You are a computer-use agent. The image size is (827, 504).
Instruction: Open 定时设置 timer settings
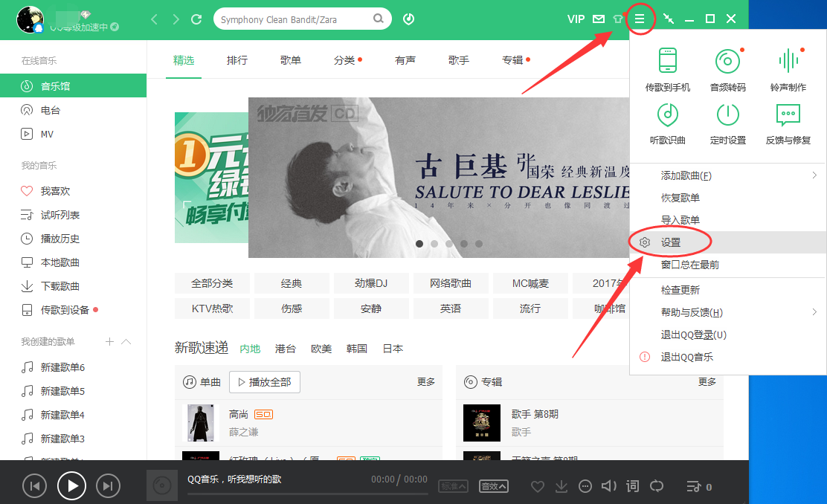727,123
